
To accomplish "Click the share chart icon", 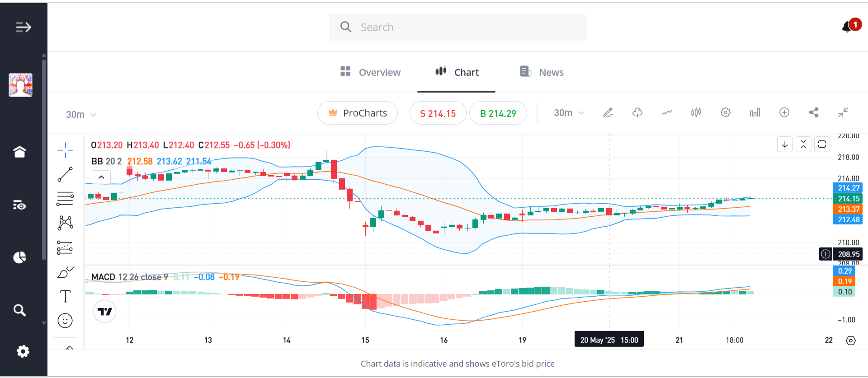I will tap(814, 112).
